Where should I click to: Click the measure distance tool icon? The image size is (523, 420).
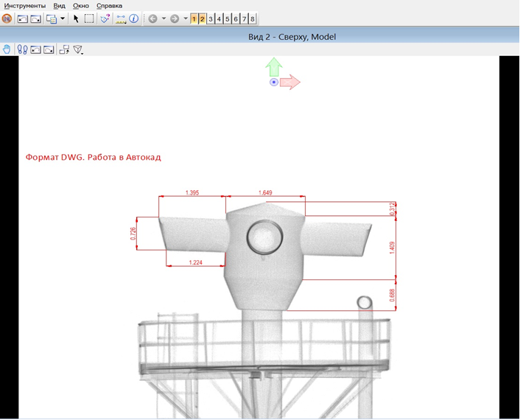tap(121, 18)
